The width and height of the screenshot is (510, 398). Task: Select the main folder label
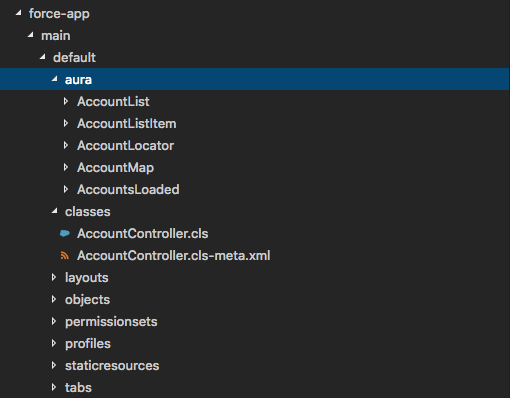click(x=56, y=36)
